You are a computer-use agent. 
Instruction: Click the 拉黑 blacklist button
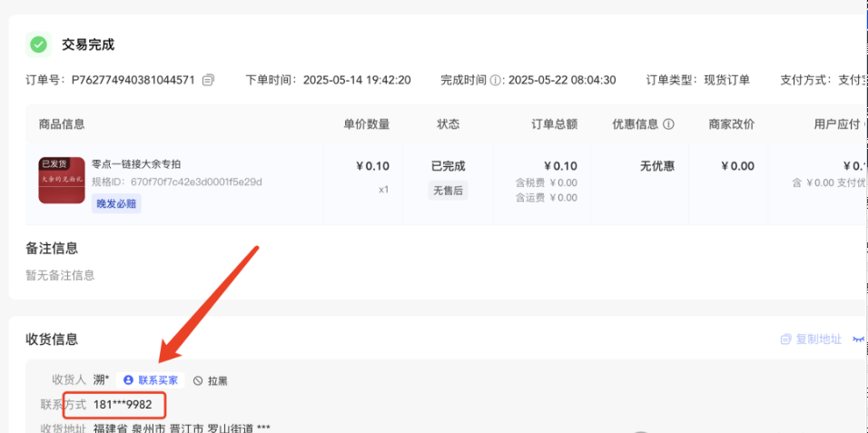tap(210, 380)
